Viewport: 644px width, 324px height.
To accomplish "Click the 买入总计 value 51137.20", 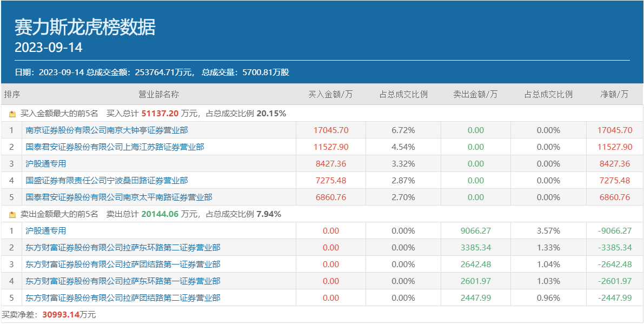I will click(160, 114).
